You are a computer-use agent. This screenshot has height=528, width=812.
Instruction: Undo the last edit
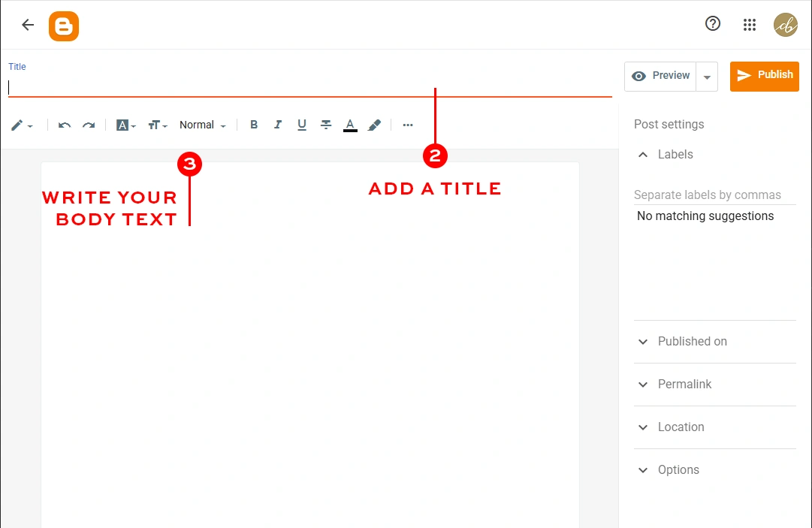[64, 125]
